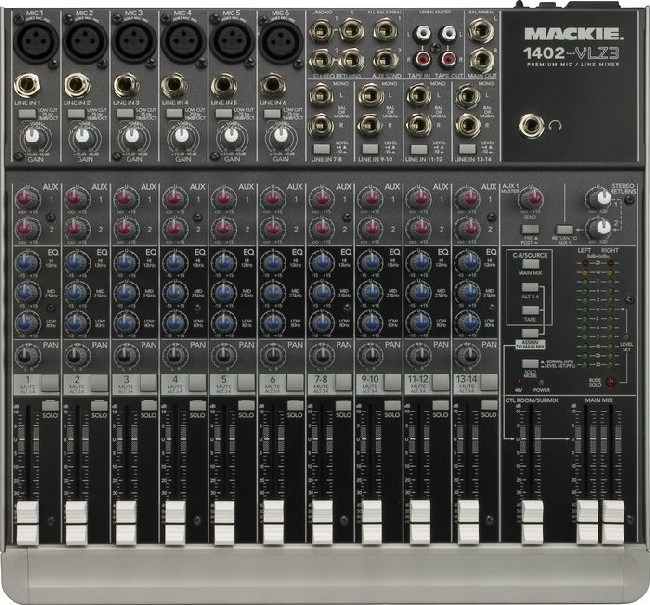This screenshot has height=605, width=650.
Task: Click the CTL ROOM/SUBMIX fader
Action: 532,522
